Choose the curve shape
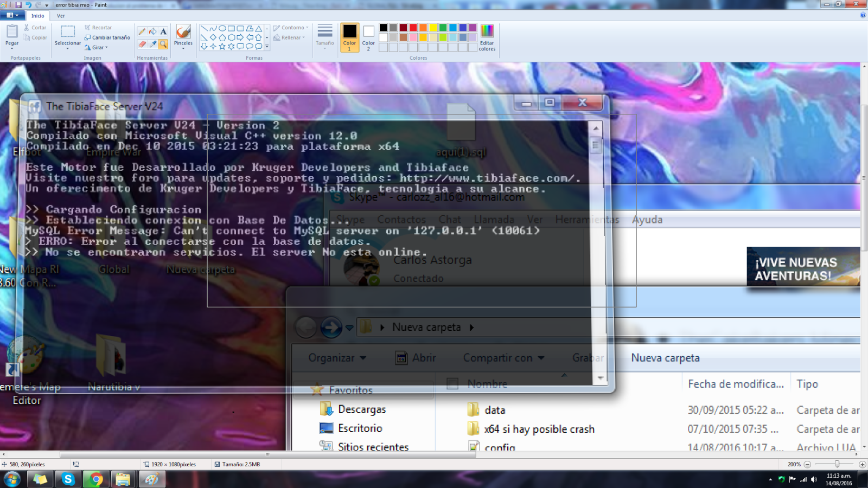This screenshot has height=488, width=868. coord(213,29)
